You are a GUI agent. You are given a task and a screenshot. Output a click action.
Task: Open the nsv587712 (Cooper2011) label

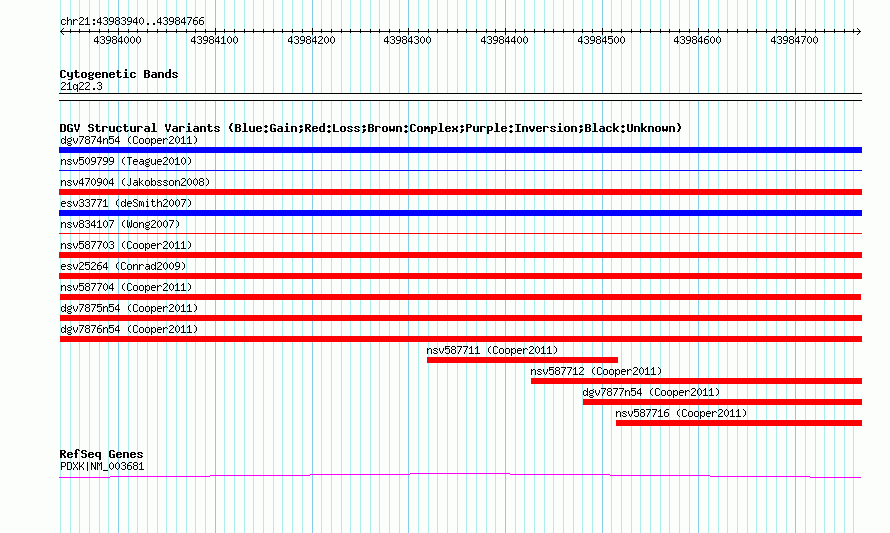pos(596,371)
